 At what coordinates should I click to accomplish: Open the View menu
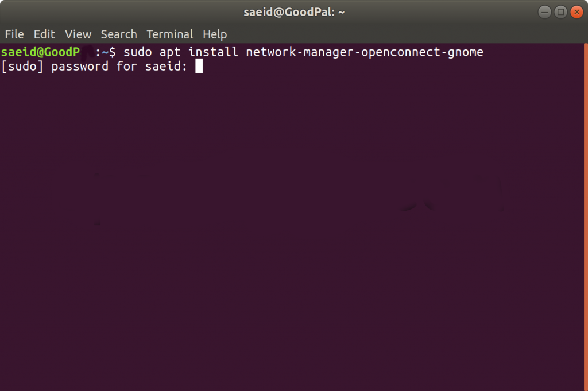tap(78, 34)
